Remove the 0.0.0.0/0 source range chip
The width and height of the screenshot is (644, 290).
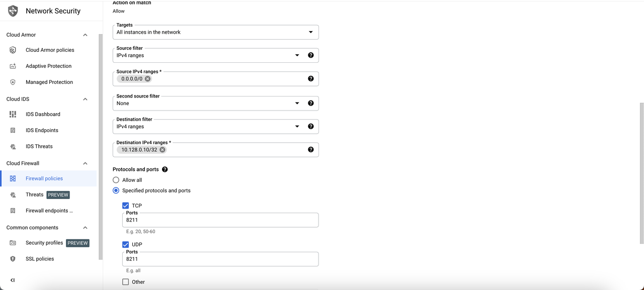click(147, 79)
